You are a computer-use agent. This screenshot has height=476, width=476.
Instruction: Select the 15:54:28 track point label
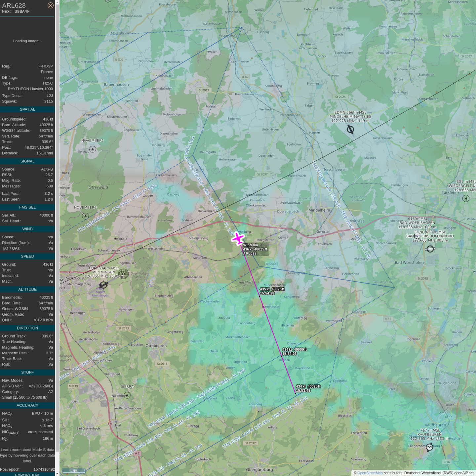click(x=267, y=293)
